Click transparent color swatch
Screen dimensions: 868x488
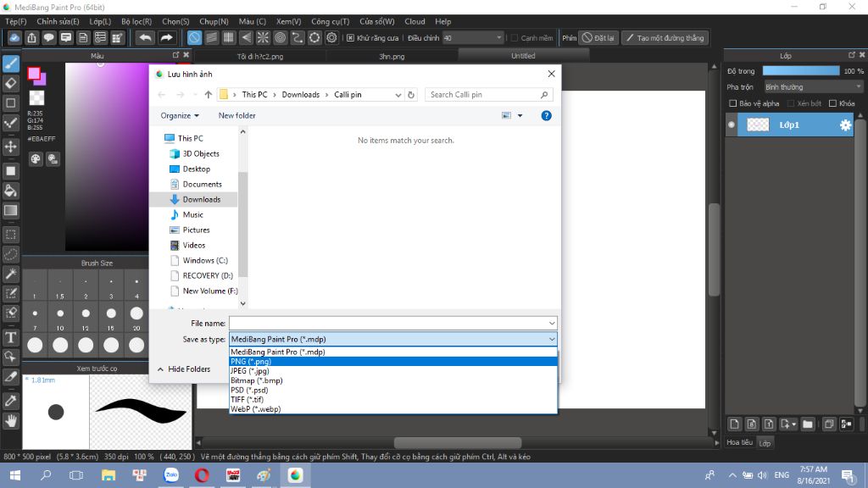pos(36,98)
